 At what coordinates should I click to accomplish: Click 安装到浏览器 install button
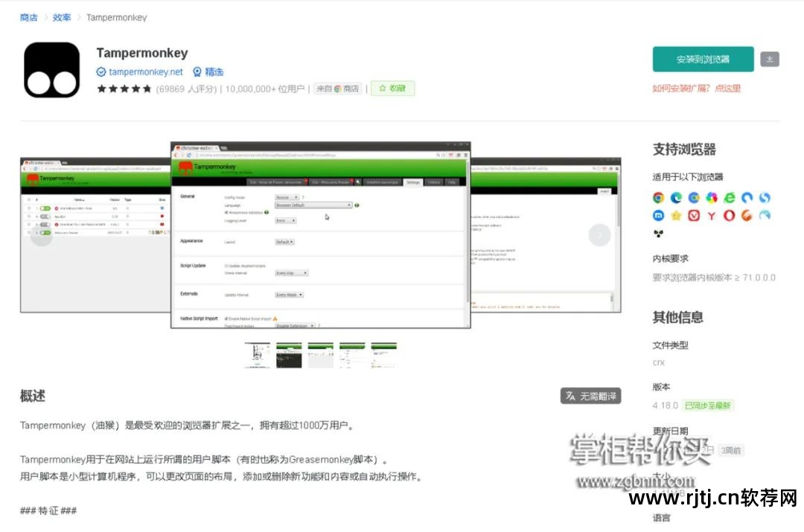click(703, 60)
